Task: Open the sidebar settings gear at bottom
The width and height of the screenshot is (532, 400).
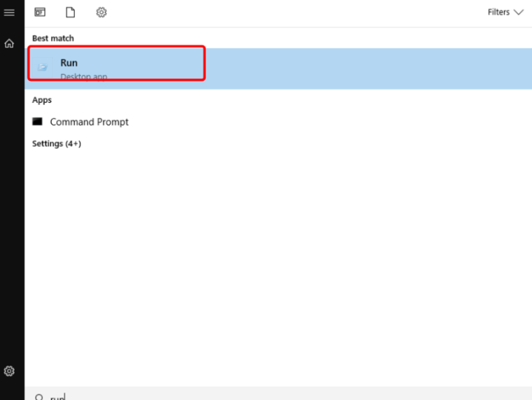Action: click(x=9, y=371)
